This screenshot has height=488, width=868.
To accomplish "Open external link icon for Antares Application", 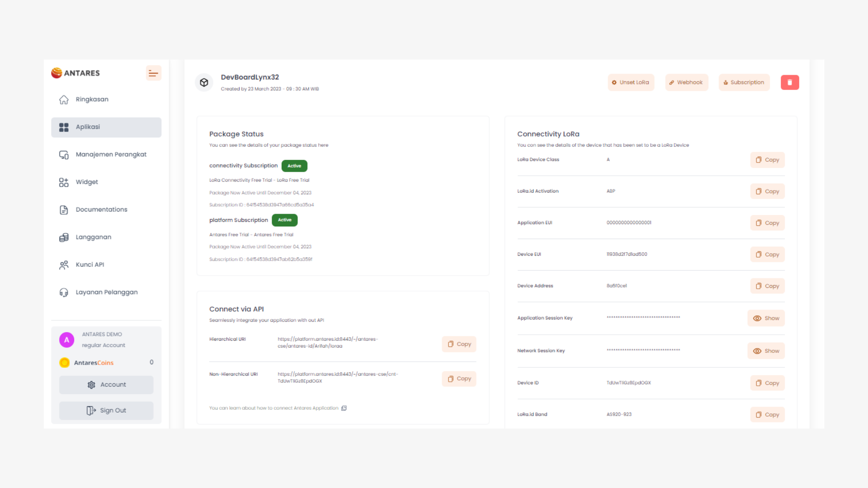I will [x=344, y=408].
